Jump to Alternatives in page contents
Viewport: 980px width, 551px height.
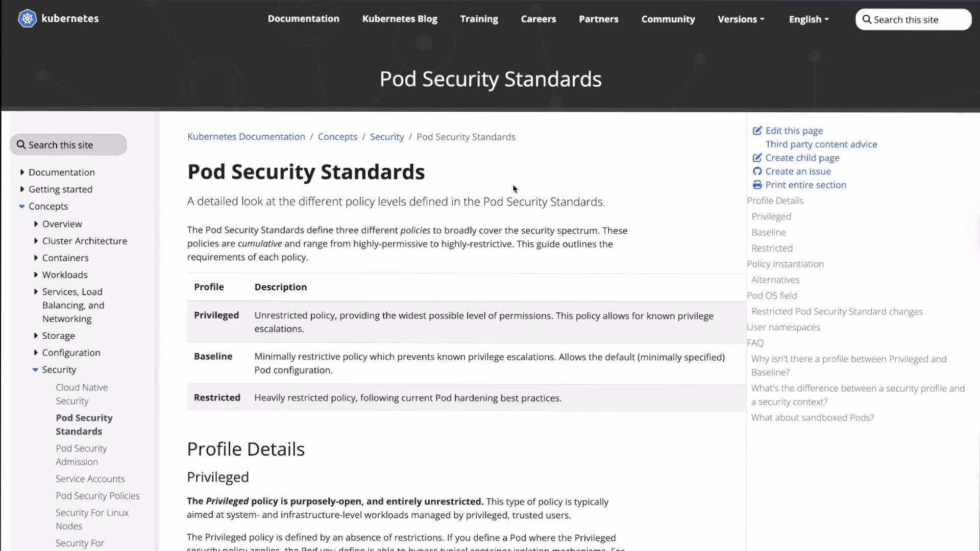point(775,280)
